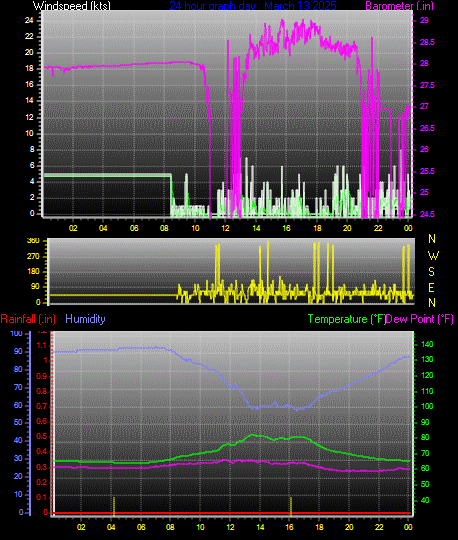Click value "270" on the wind direction axis

pos(33,257)
